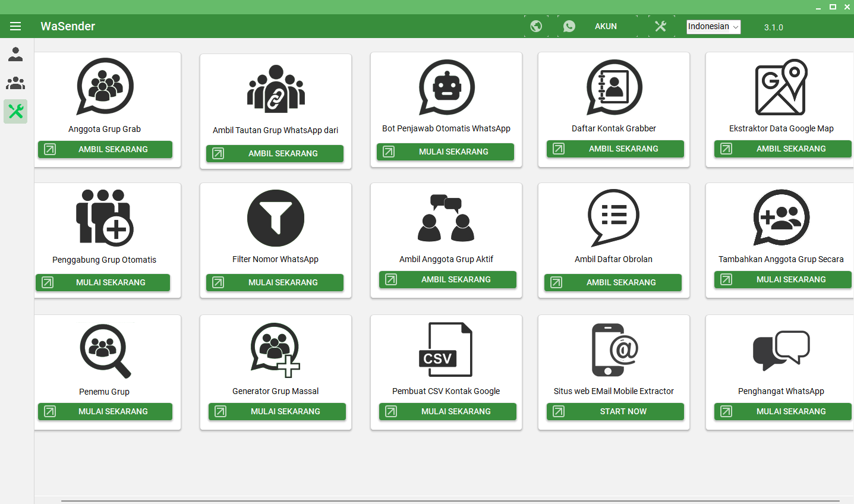Click the Penghangat WhatsApp chat bubbles icon

click(x=781, y=350)
